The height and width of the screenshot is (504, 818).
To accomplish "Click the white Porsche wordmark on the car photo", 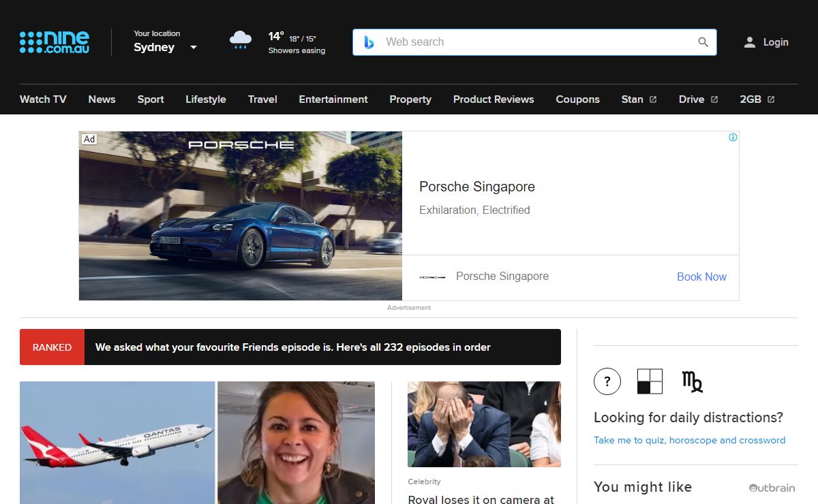I will (x=241, y=144).
